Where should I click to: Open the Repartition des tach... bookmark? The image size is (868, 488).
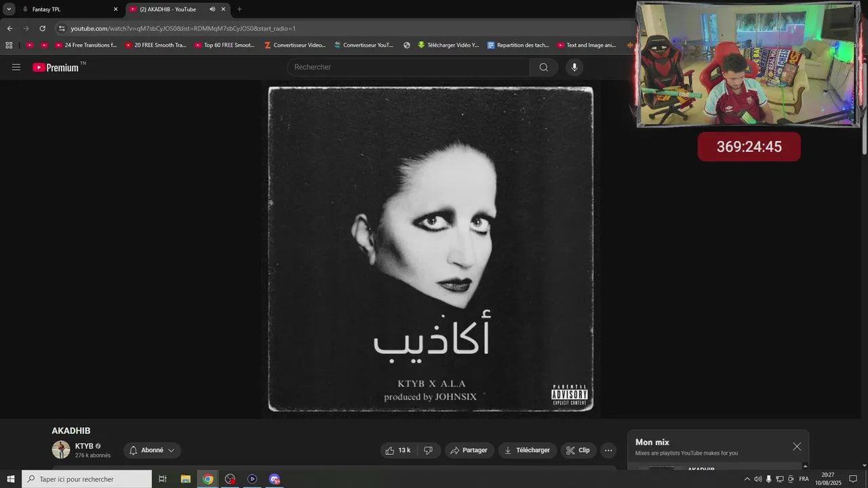pos(518,45)
